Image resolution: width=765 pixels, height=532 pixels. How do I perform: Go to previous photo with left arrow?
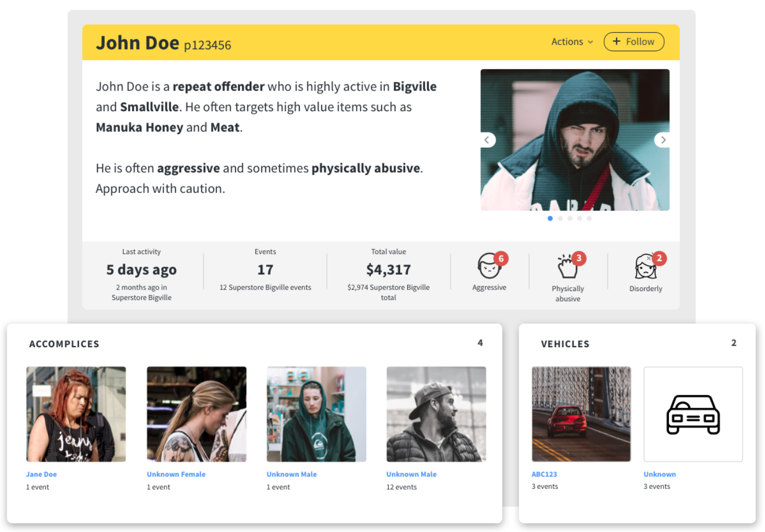pos(487,140)
